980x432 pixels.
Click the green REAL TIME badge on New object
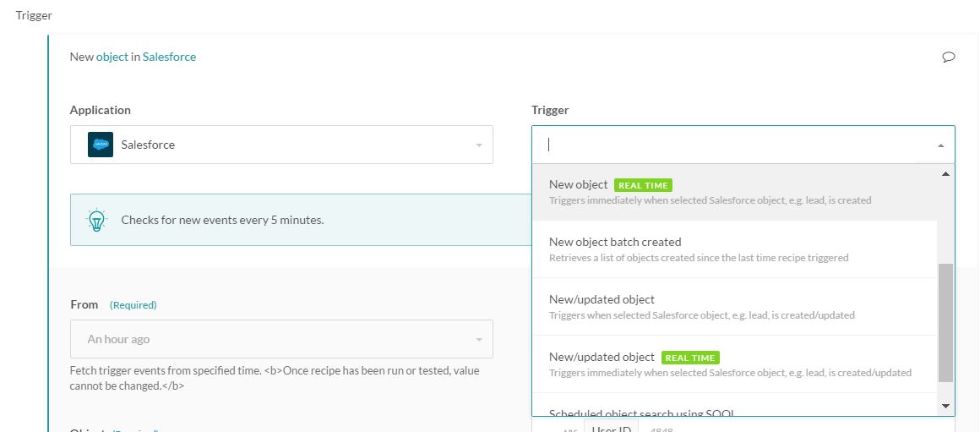point(643,185)
